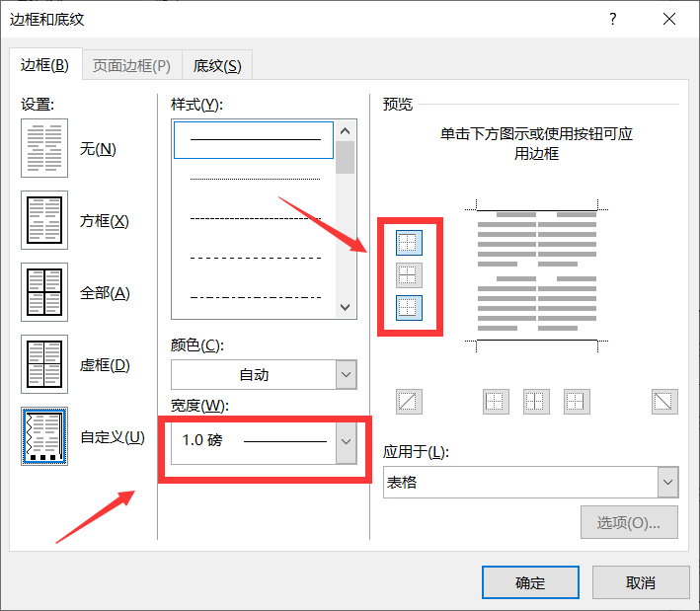Click the border preview diagram
This screenshot has width=700, height=611.
click(x=537, y=275)
